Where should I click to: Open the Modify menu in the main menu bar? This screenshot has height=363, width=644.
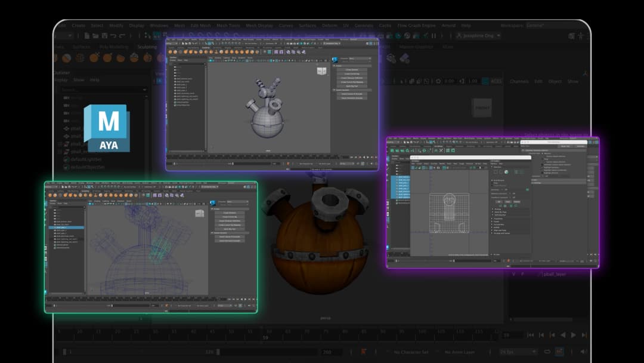[116, 26]
